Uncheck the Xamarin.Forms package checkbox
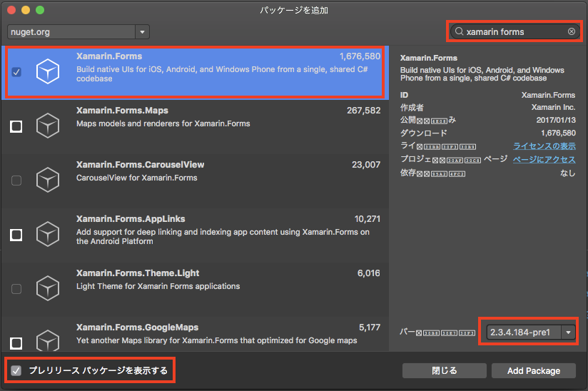The height and width of the screenshot is (391, 588). tap(16, 71)
